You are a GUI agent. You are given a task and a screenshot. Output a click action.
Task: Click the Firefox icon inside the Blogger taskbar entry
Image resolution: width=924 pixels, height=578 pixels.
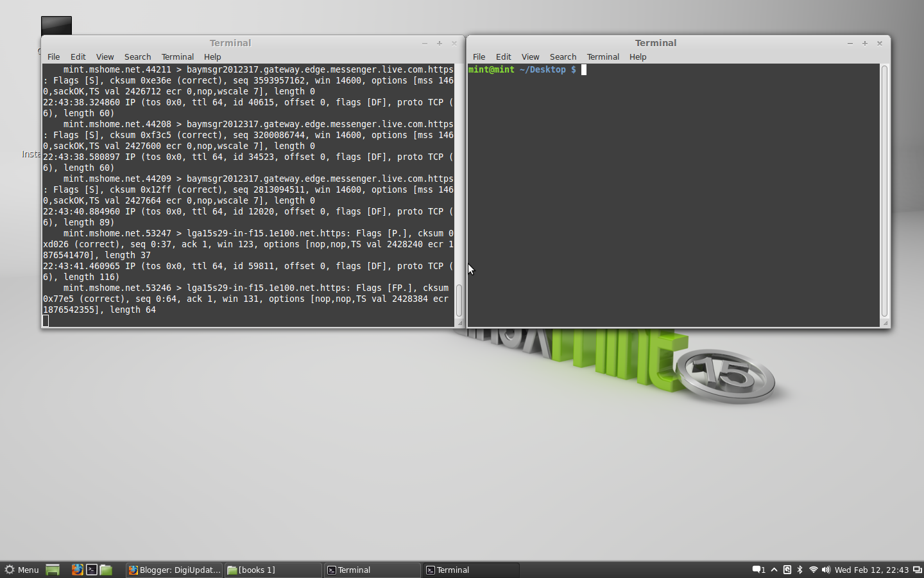click(133, 570)
